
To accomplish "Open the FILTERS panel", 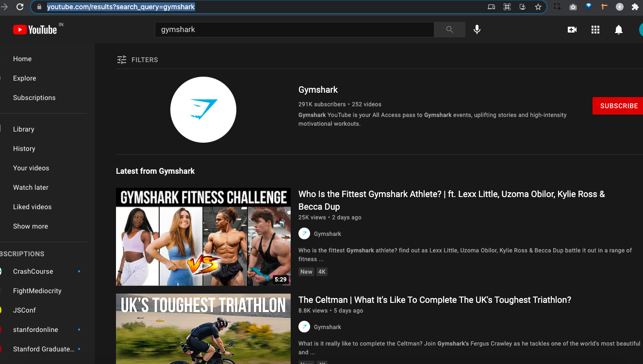I will point(138,59).
